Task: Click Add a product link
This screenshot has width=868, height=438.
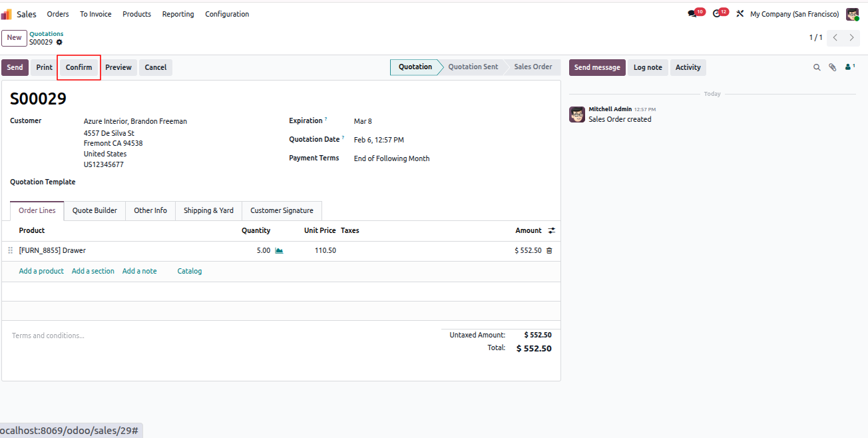Action: click(41, 271)
